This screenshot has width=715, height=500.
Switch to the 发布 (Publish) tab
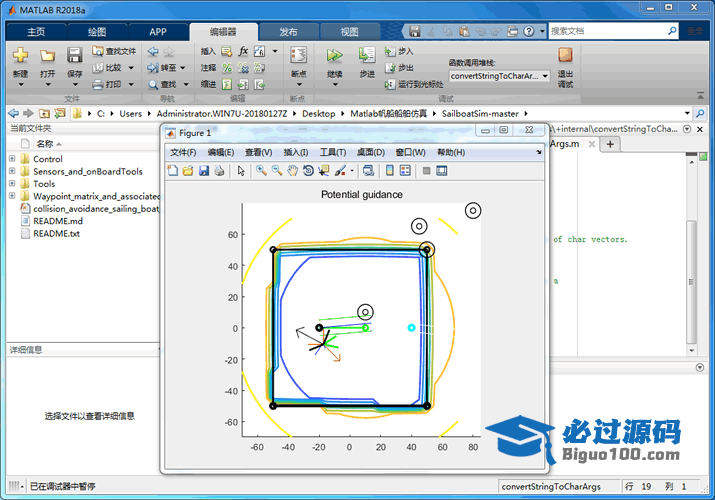288,31
